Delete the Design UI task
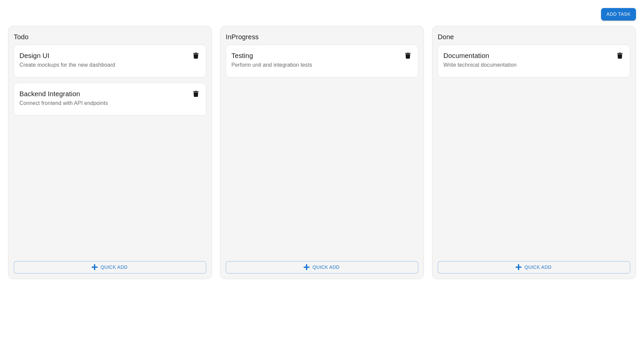Viewport: 644px width, 362px height. coord(196,56)
